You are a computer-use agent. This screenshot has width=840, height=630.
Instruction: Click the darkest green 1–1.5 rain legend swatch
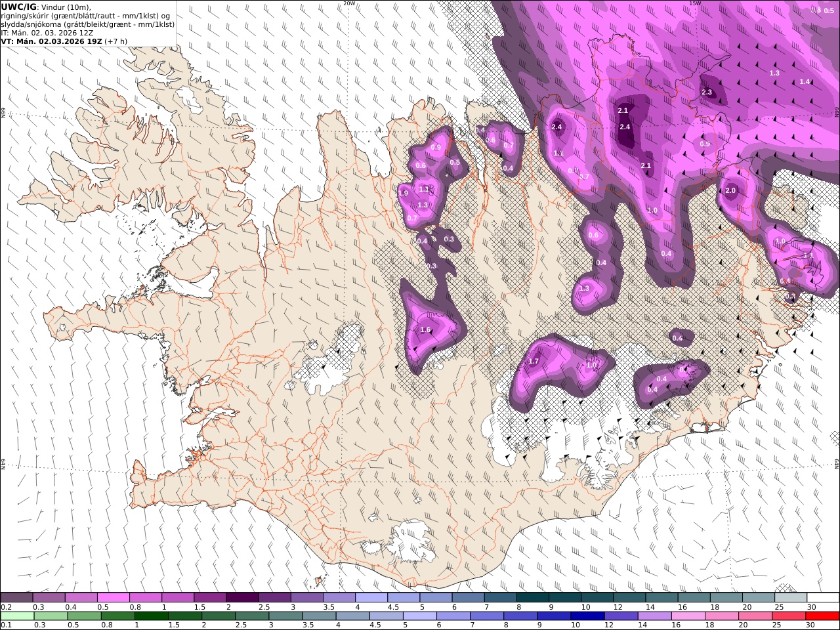[152, 616]
